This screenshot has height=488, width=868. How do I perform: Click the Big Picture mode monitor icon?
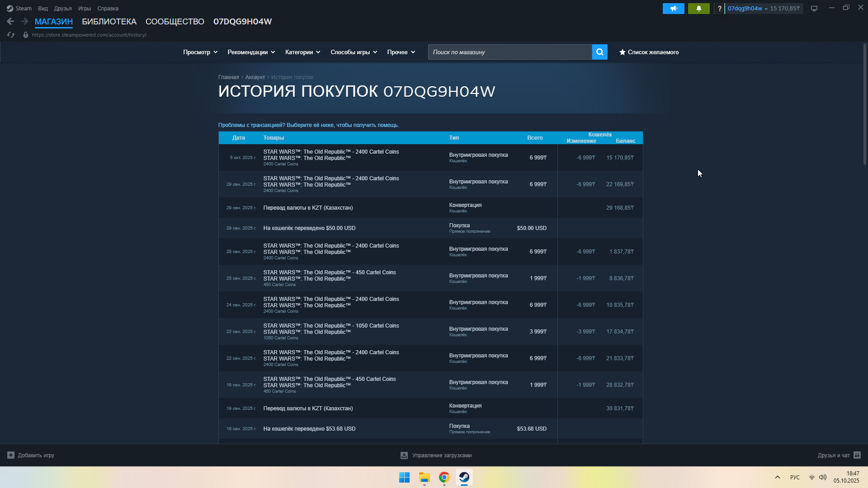pos(814,9)
